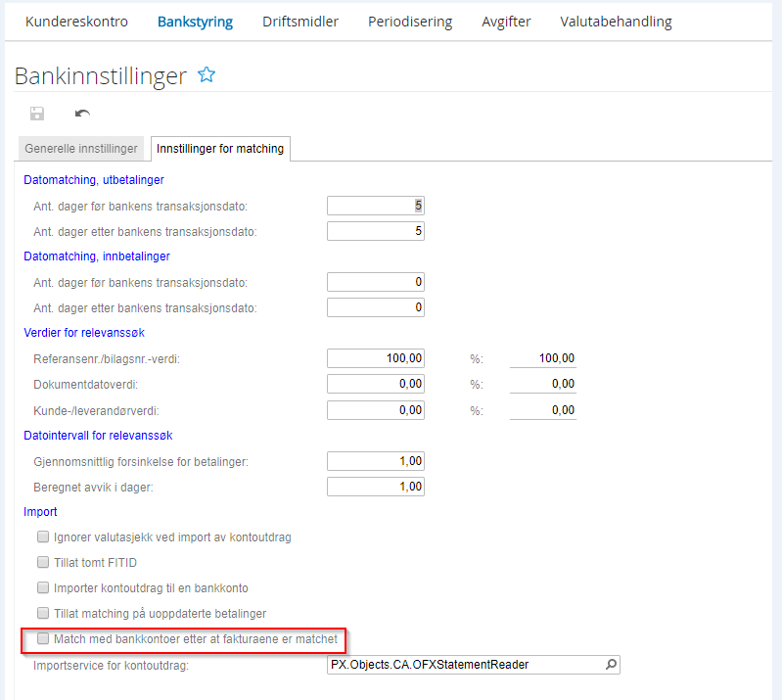Click Referansenr. percent value 100,00
782x700 pixels.
click(542, 358)
